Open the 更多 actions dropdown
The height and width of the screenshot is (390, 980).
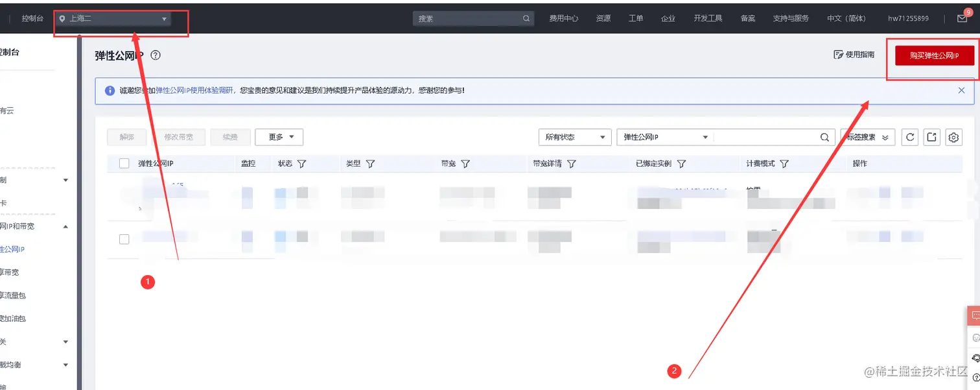(279, 137)
